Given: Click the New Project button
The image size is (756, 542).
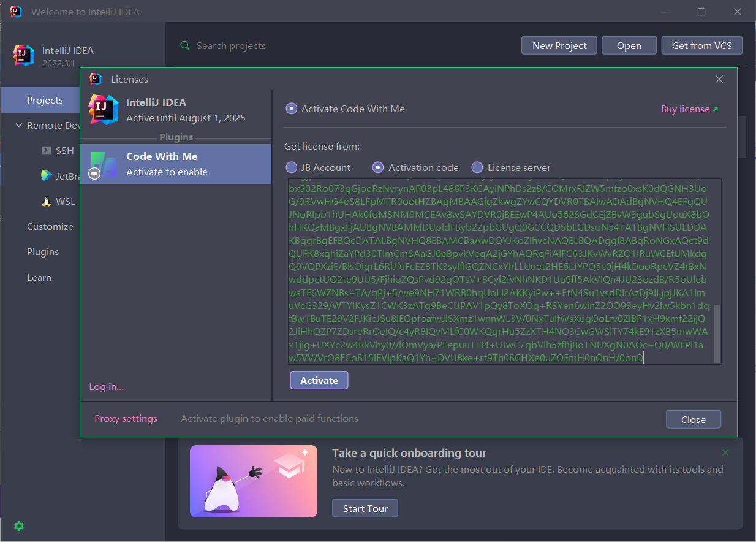Looking at the screenshot, I should [x=559, y=45].
